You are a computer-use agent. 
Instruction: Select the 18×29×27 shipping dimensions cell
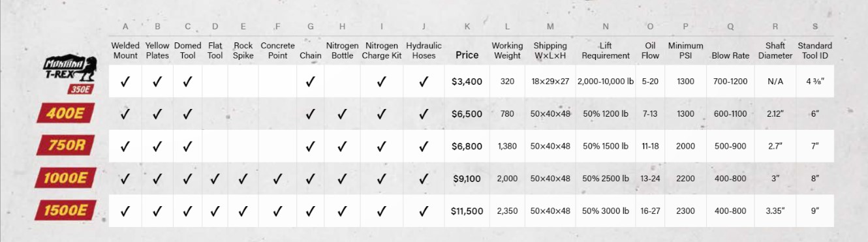(550, 82)
